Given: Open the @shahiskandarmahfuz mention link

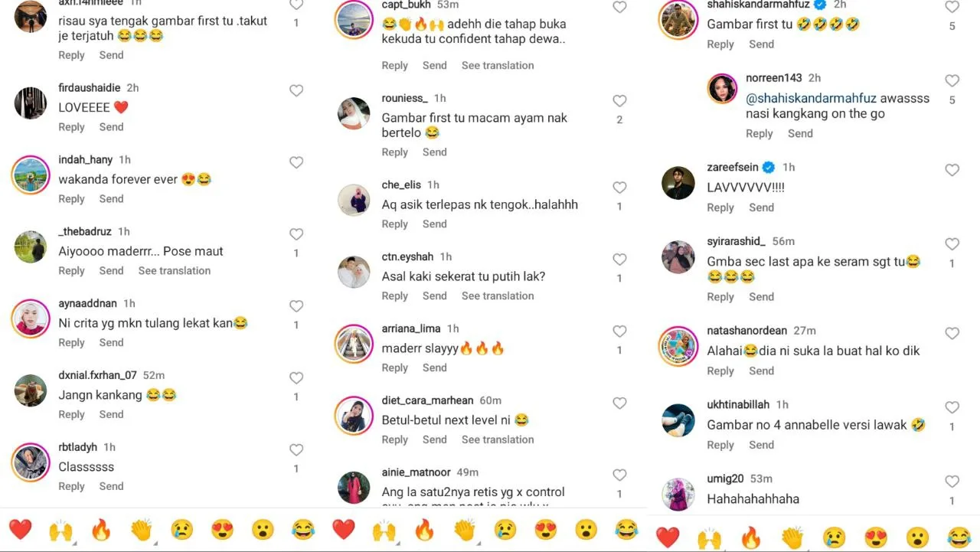Looking at the screenshot, I should (812, 98).
